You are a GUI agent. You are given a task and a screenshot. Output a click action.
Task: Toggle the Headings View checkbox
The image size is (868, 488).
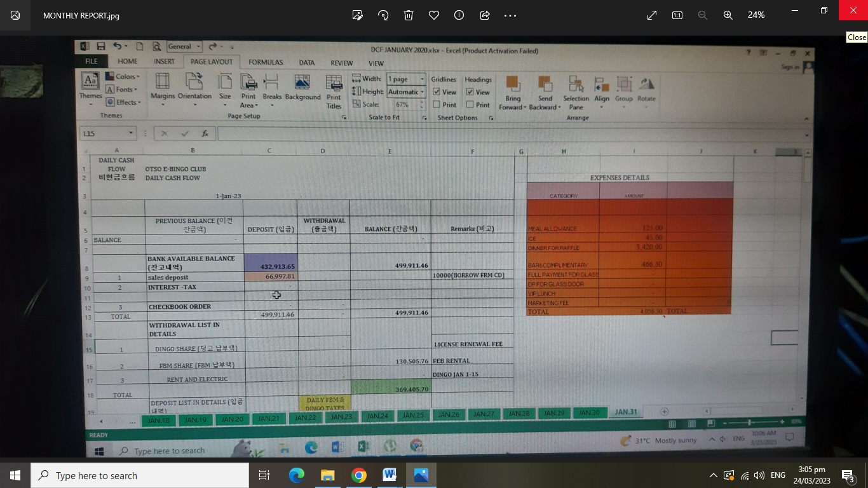click(x=470, y=92)
